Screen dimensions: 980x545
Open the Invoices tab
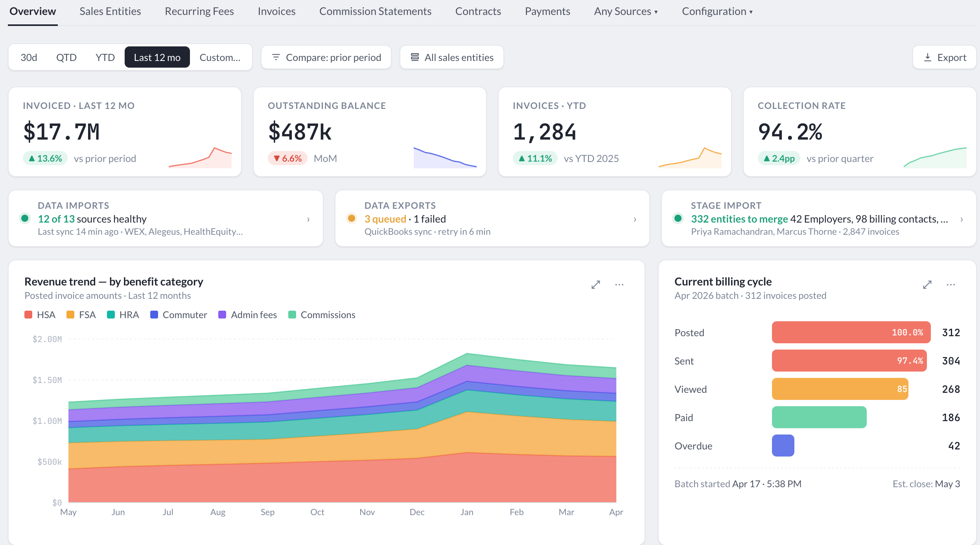pyautogui.click(x=276, y=11)
